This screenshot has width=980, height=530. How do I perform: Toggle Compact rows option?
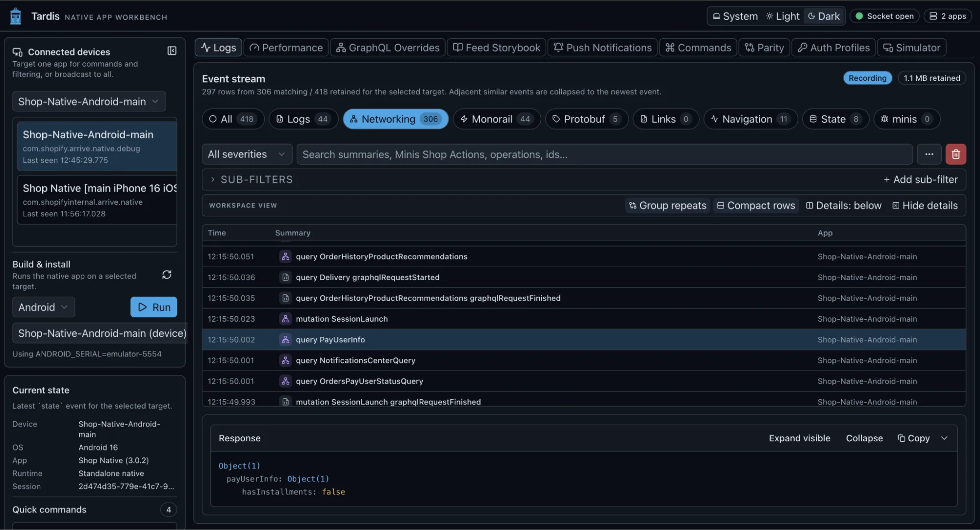(x=756, y=205)
